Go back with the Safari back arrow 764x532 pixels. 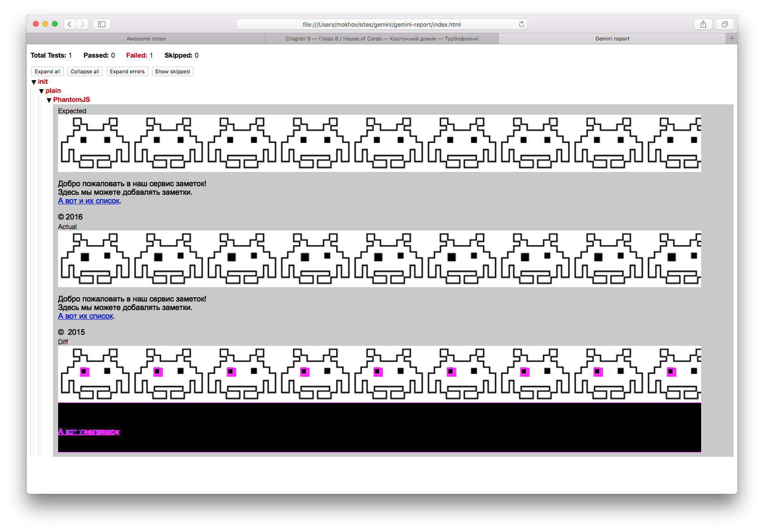(x=70, y=24)
